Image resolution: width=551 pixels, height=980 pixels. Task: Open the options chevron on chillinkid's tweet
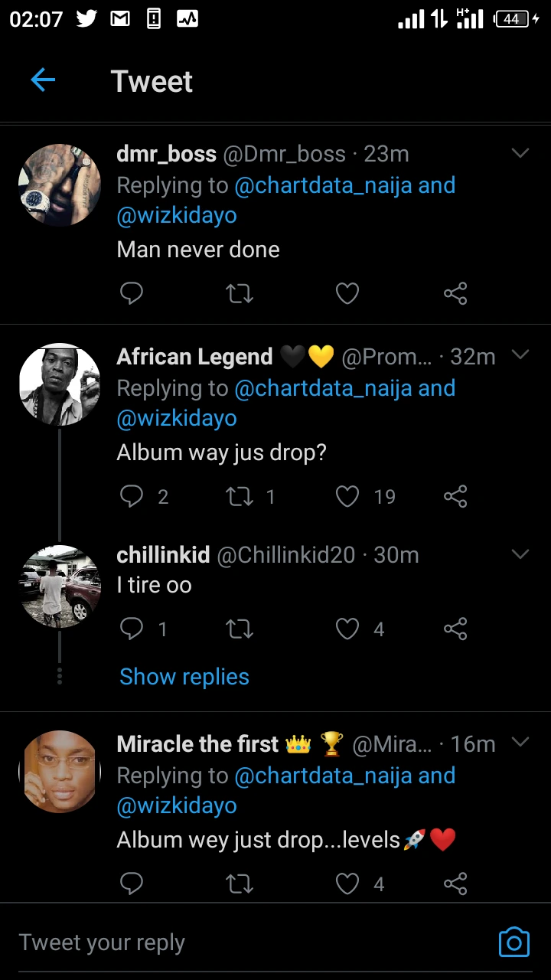coord(520,554)
